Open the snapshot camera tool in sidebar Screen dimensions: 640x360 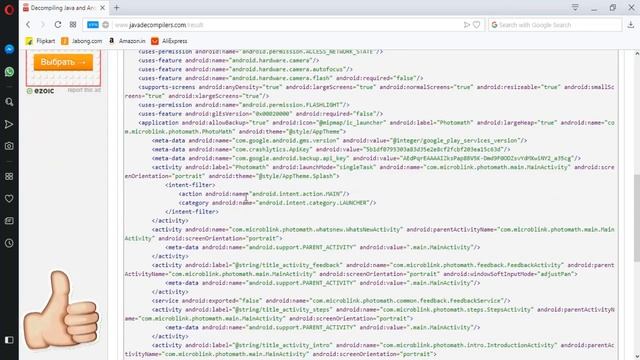[x=9, y=146]
